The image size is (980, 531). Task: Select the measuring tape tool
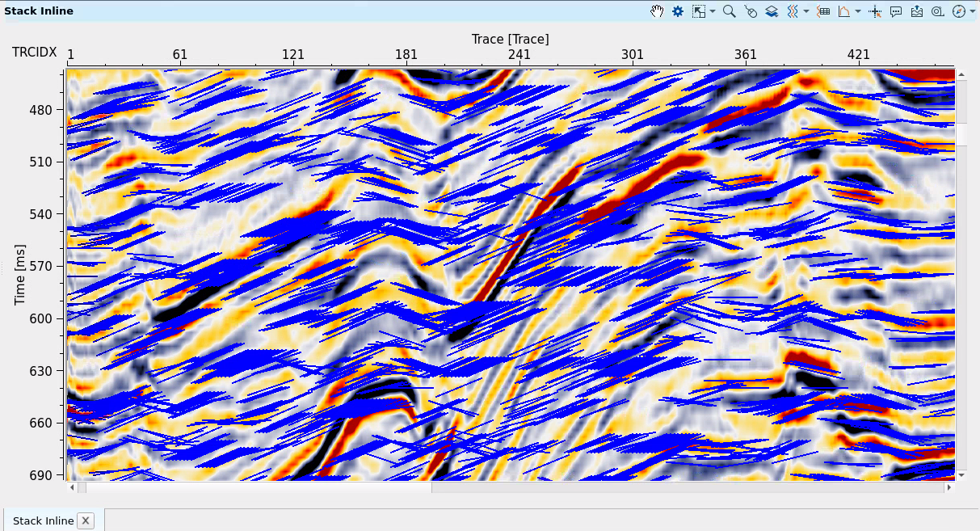(x=937, y=11)
